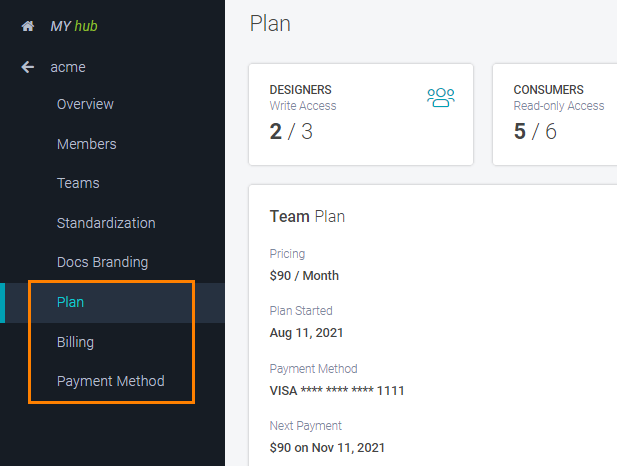Click the Plan page heading
617x466 pixels.
tap(270, 23)
